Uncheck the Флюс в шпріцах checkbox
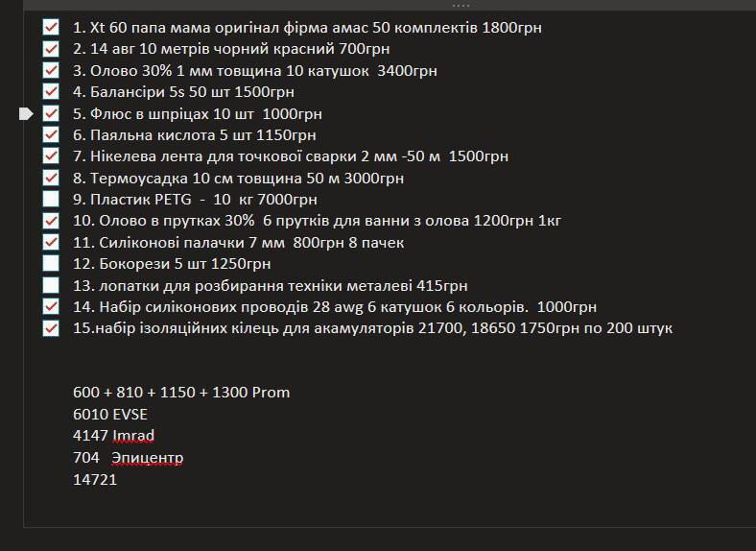 (51, 113)
